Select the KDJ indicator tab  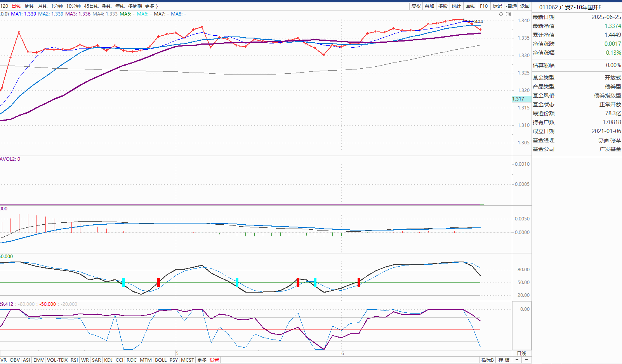108,360
